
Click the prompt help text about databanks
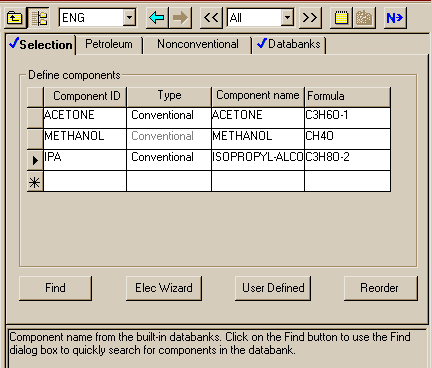[210, 343]
